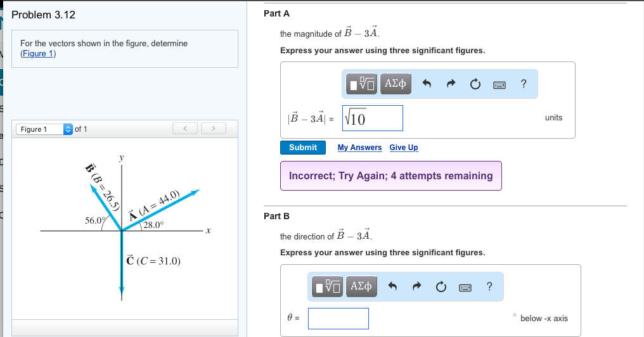644x337 pixels.
Task: Open the Figure 1 hyperlink
Action: click(38, 54)
